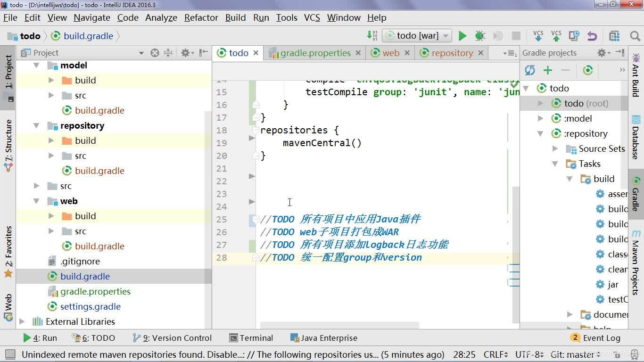Viewport: 644px width, 362px height.
Task: Toggle the Gradle side tool window
Action: tap(636, 194)
